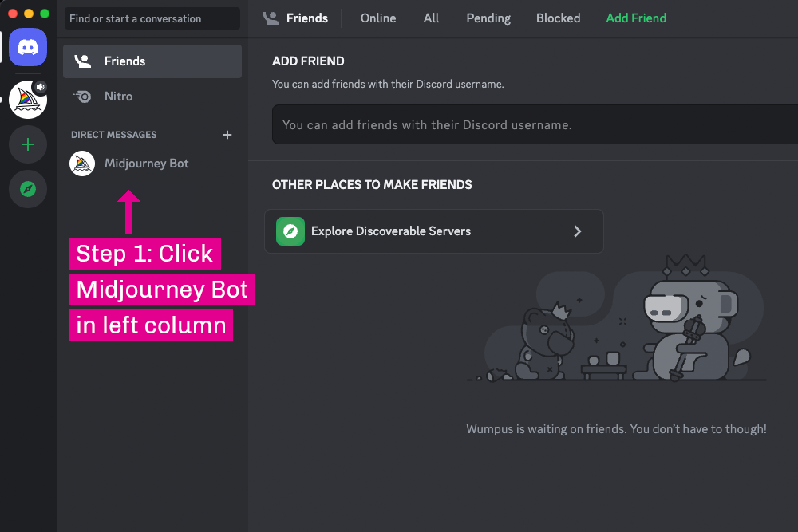Create a new DM with plus icon
This screenshot has height=532, width=798.
tap(227, 135)
